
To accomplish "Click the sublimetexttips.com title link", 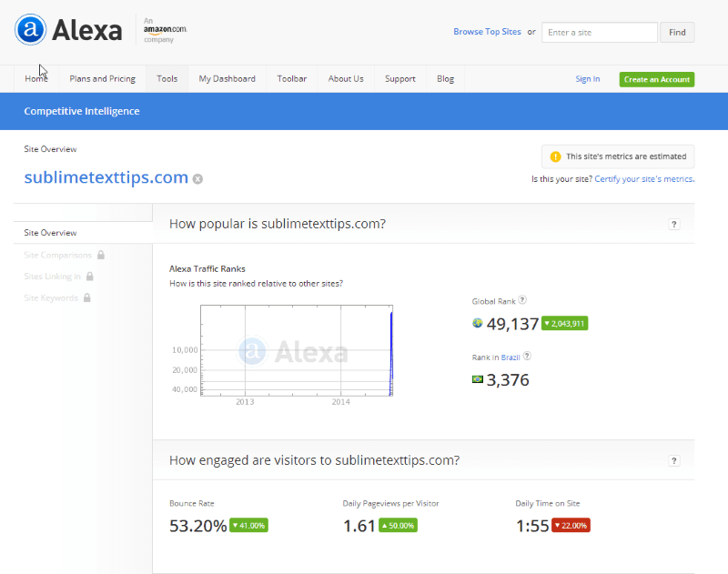I will [x=106, y=177].
